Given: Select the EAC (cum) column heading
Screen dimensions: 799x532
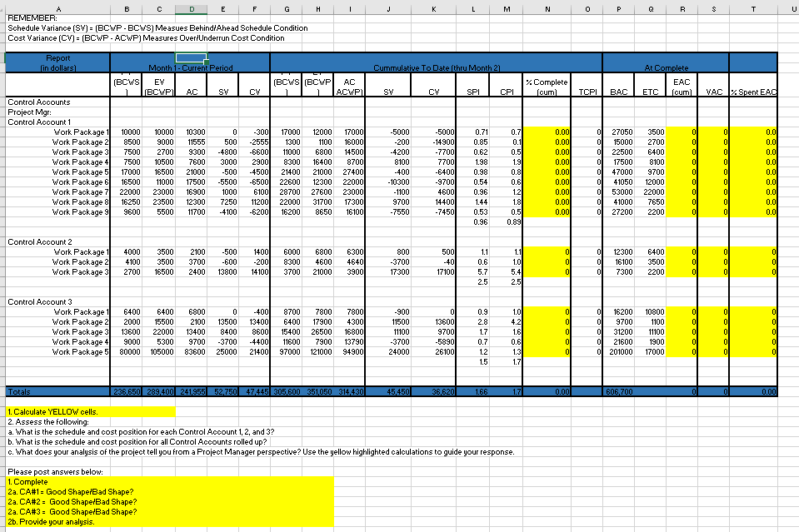Looking at the screenshot, I should [682, 87].
